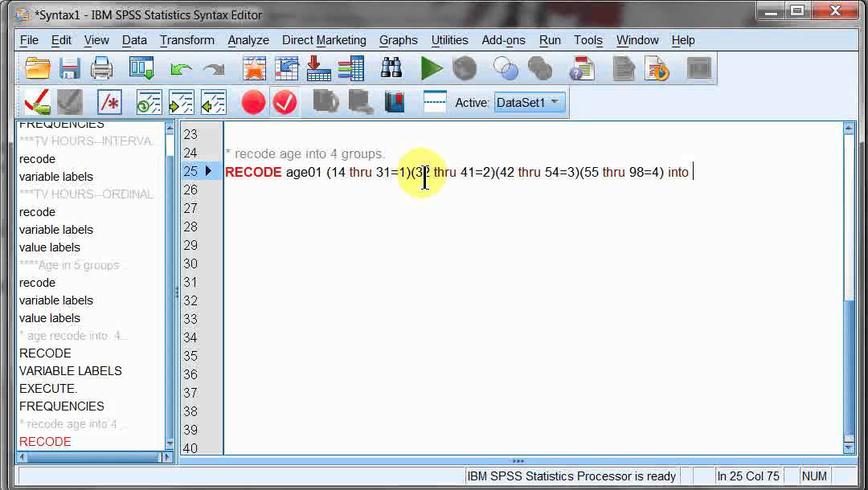Screen dimensions: 868x490
Task: Click the Syntax Help icon
Action: click(x=581, y=68)
